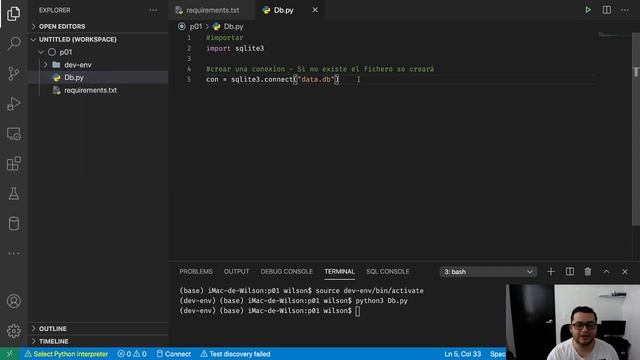Viewport: 640px width, 360px height.
Task: Select the Db.py editor tab
Action: coord(284,10)
